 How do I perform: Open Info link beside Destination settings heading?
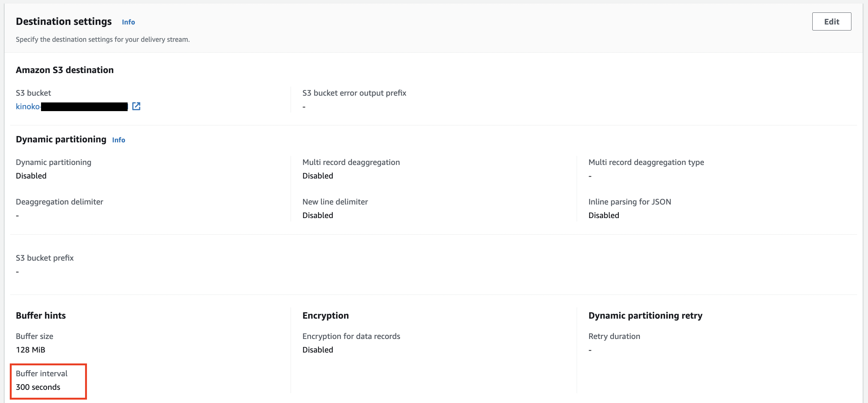pyautogui.click(x=128, y=22)
